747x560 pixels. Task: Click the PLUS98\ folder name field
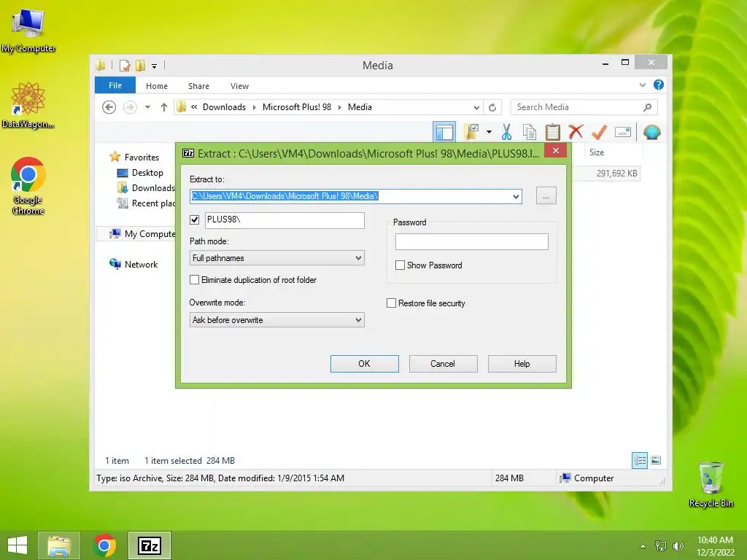pos(285,220)
